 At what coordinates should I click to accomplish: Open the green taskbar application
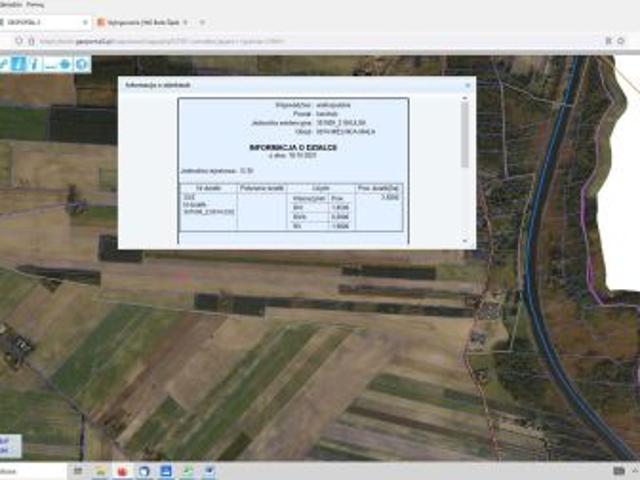(x=187, y=471)
